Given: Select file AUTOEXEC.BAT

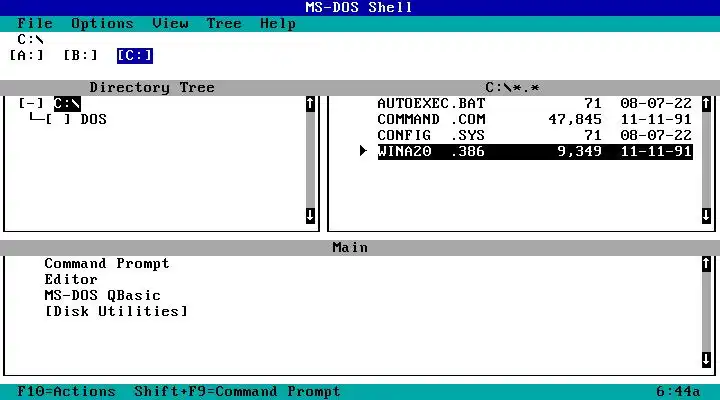Looking at the screenshot, I should click(x=535, y=103).
